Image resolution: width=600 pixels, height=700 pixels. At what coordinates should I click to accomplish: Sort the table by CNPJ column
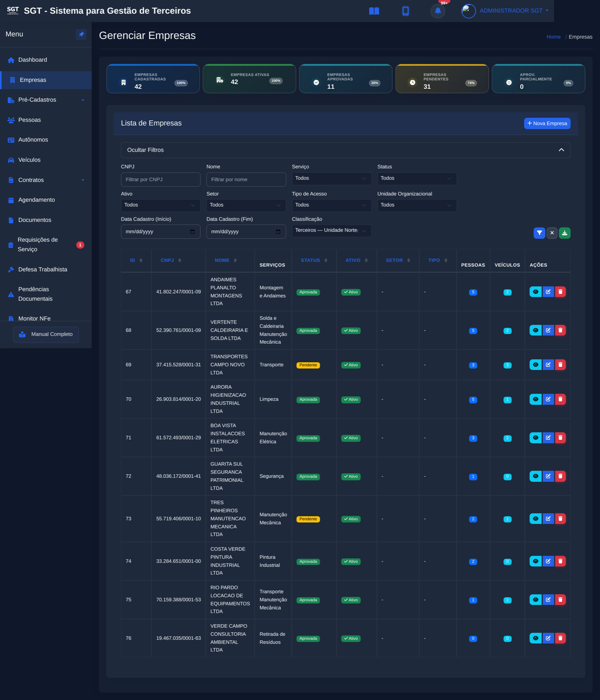pyautogui.click(x=171, y=261)
